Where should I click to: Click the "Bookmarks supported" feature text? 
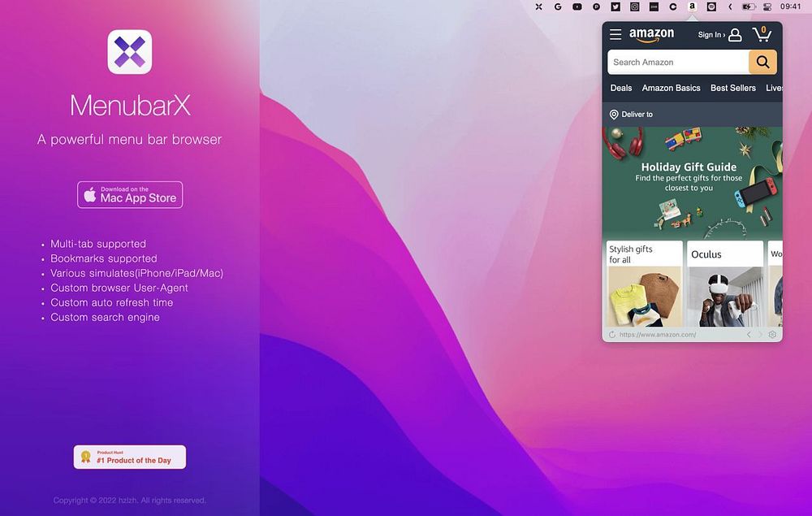coord(104,258)
